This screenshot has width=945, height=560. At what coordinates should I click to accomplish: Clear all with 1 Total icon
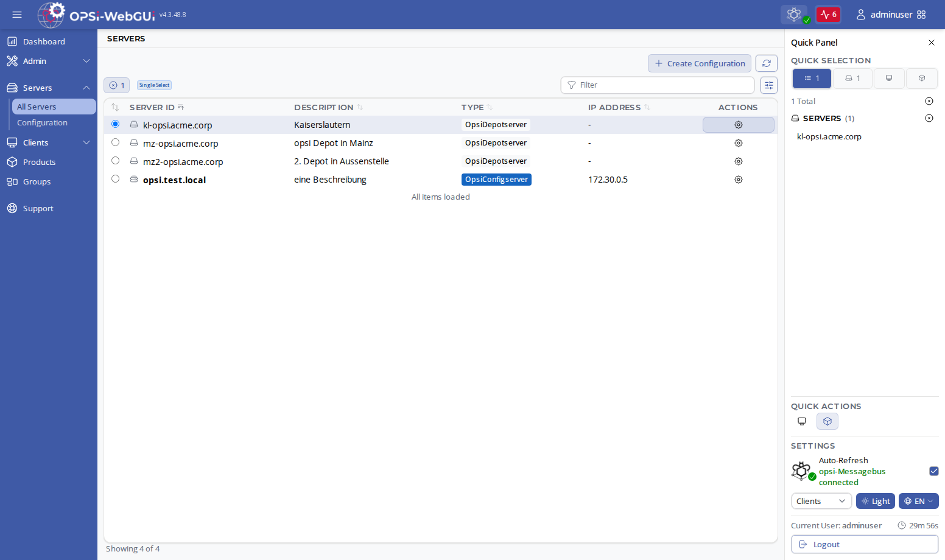929,101
